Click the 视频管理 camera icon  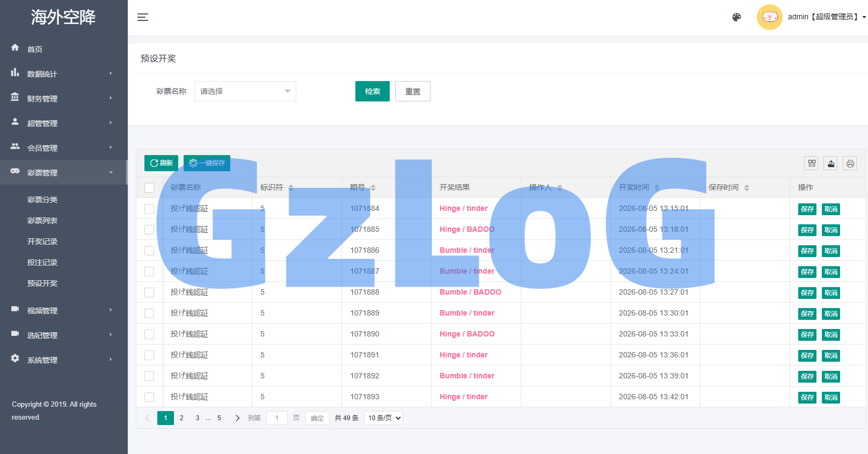click(15, 309)
